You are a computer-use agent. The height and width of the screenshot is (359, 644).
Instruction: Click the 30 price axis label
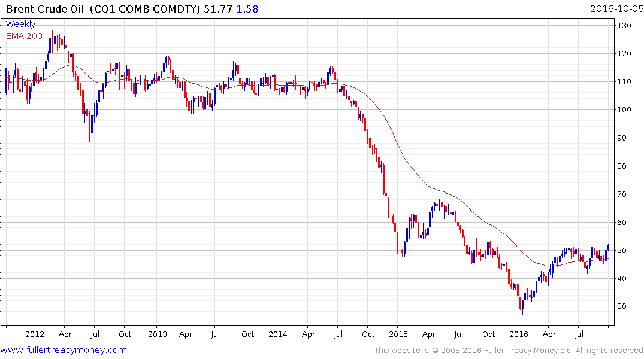tap(622, 306)
